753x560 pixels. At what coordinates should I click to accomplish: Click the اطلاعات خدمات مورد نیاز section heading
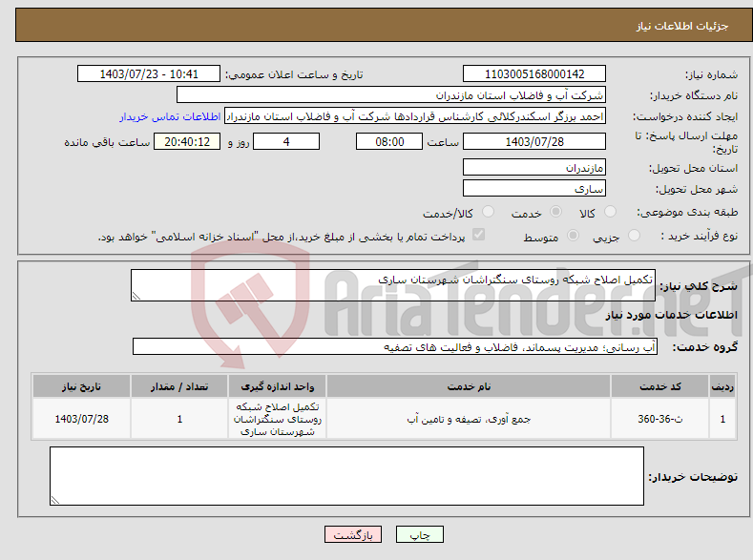[x=671, y=315]
